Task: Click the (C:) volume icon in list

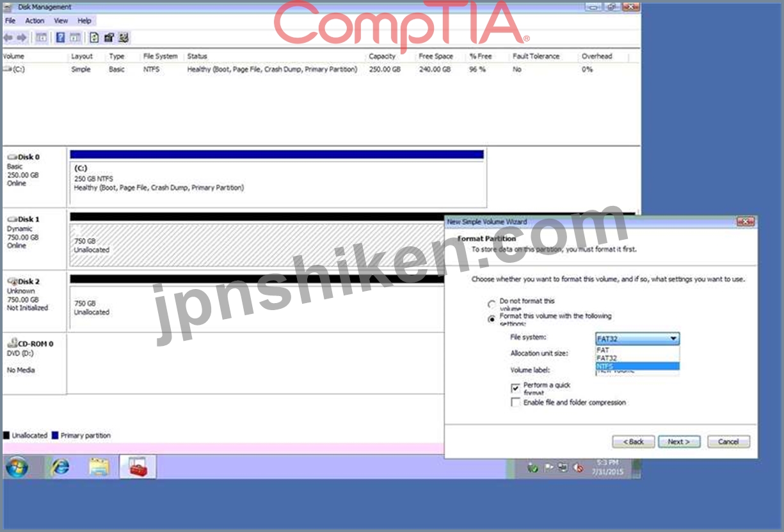Action: (x=7, y=69)
